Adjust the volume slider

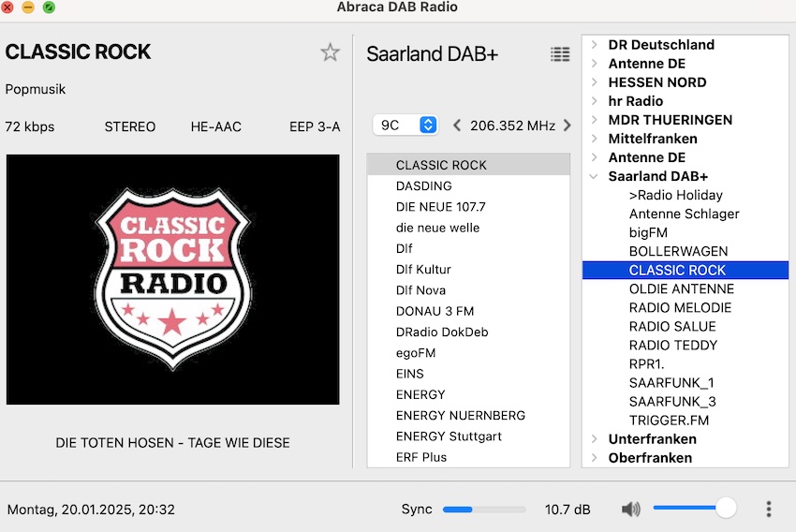(695, 508)
